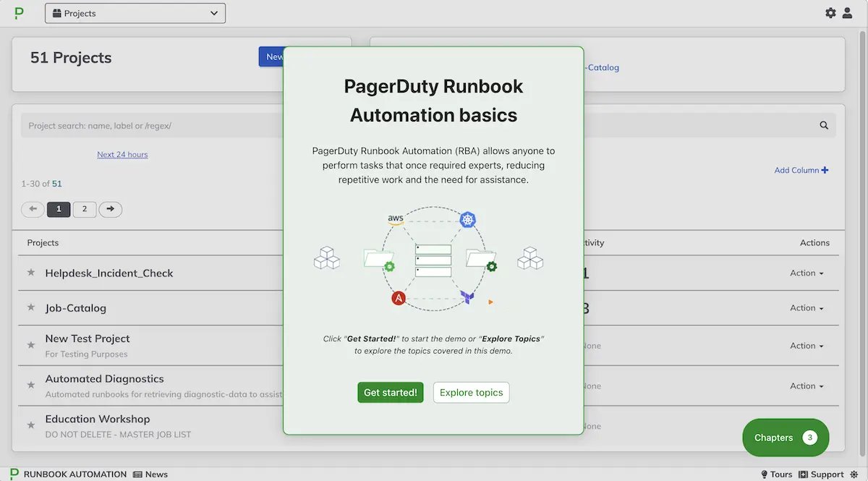This screenshot has width=868, height=481.
Task: Click the magnifier icon in the search bar
Action: 824,124
